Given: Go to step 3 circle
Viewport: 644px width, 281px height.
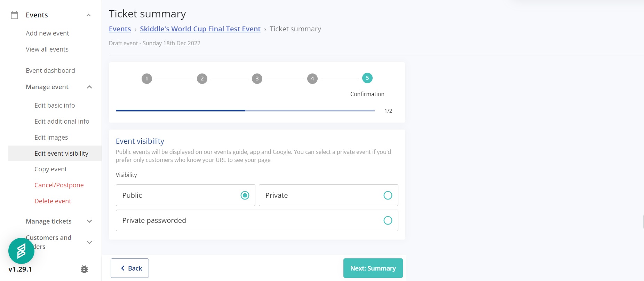Looking at the screenshot, I should [x=257, y=79].
